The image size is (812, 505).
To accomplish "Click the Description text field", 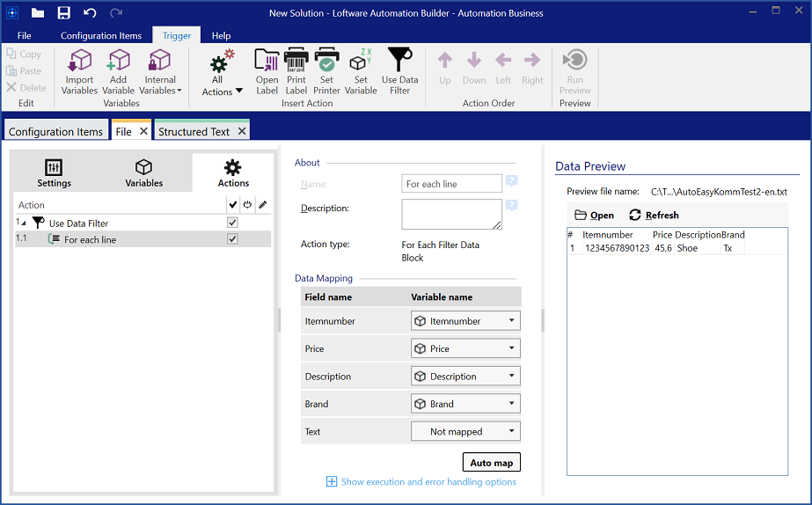I will pos(451,214).
